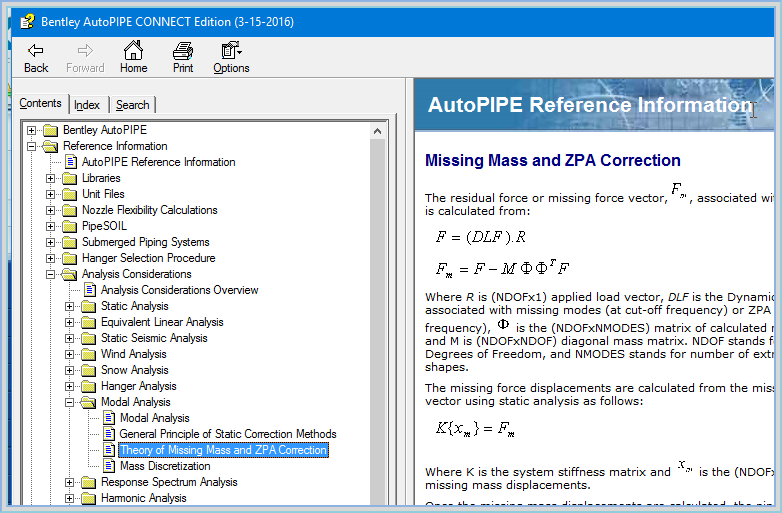
Task: Click the Reference Information open-folder icon
Action: [50, 147]
